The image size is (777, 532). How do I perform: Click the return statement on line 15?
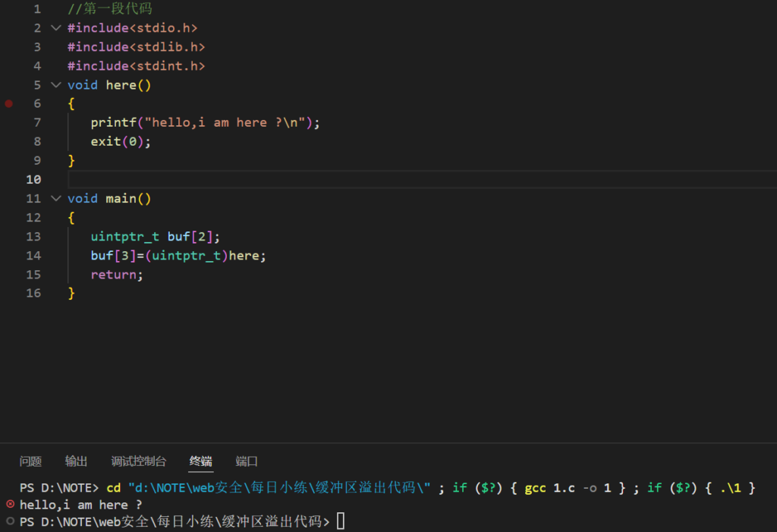click(x=116, y=275)
